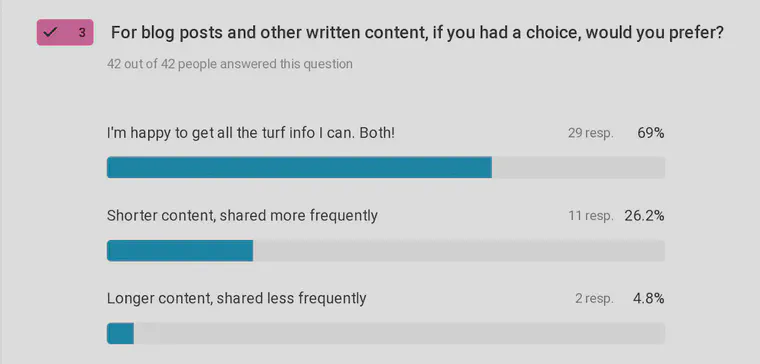The image size is (760, 364).
Task: Click the filled part of the 4.8% bar
Action: coord(120,333)
